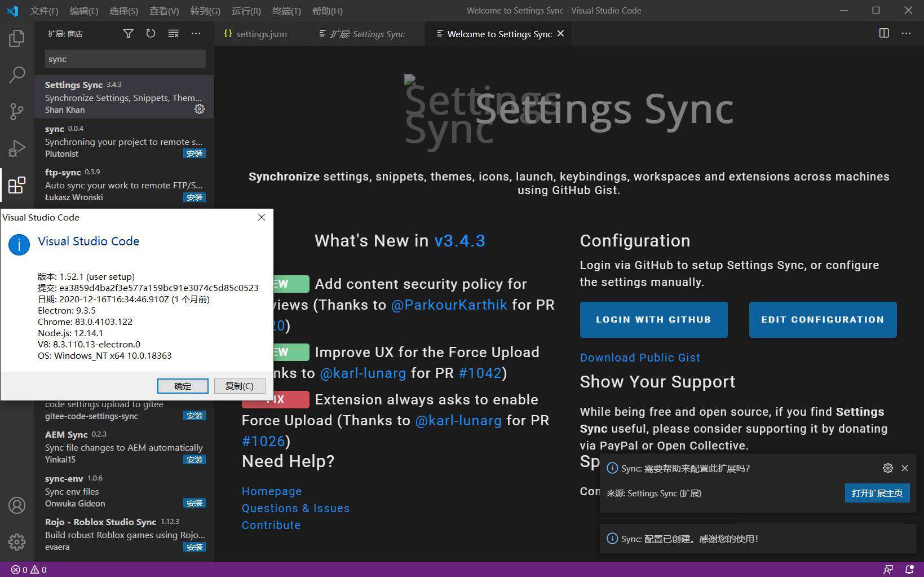The image size is (924, 577).
Task: Click LOGIN WITH GITHUB button
Action: point(653,320)
